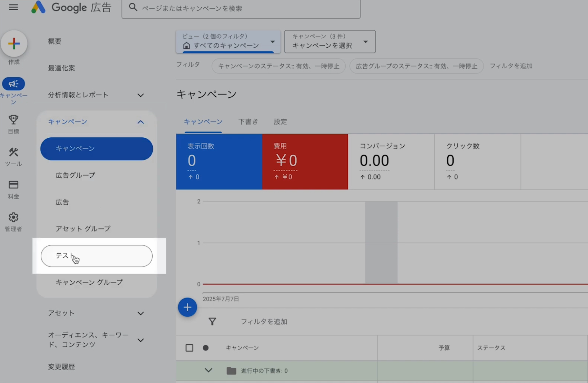Screen dimensions: 588x383
Task: Open the hamburger main menu
Action: (x=13, y=7)
